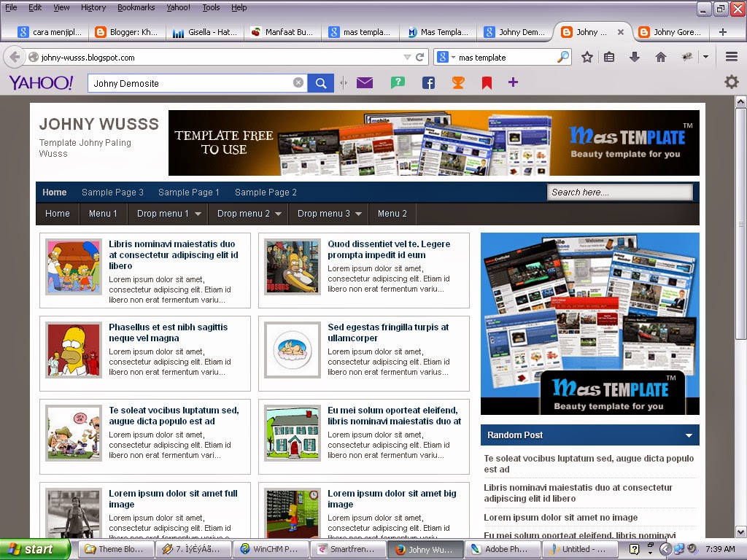Switch to the Blogger: Kh... tab
This screenshot has width=747, height=560.
(x=127, y=32)
